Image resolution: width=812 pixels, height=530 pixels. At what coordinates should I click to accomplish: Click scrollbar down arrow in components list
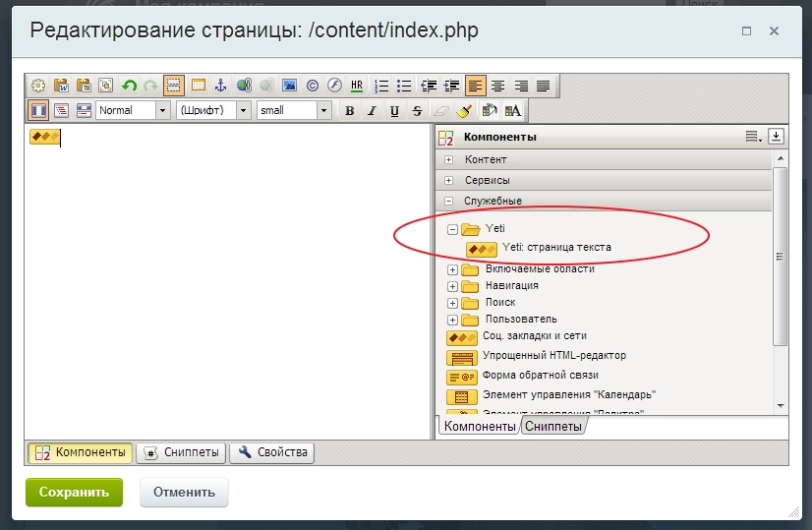click(x=781, y=406)
